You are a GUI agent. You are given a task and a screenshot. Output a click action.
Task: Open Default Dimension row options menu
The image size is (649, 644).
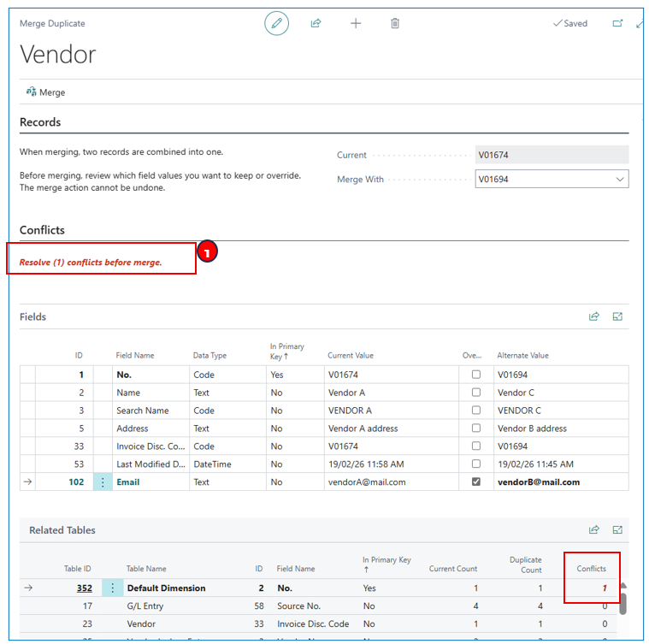pos(112,588)
